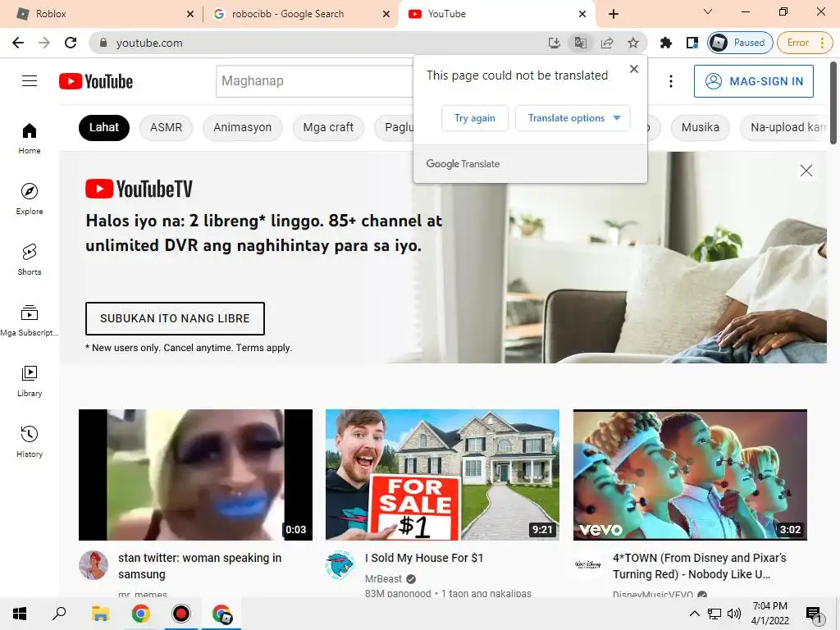Click the Error update button
840x630 pixels.
pos(806,43)
